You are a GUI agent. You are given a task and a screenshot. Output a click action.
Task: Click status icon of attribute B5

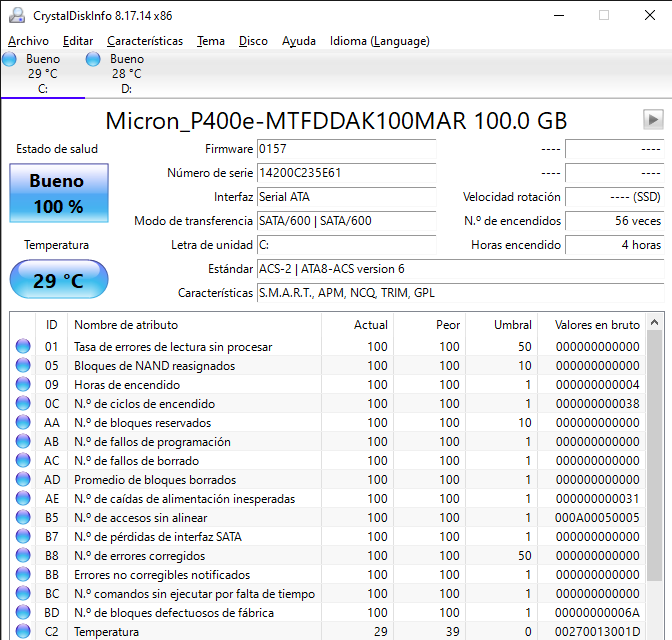coord(23,517)
